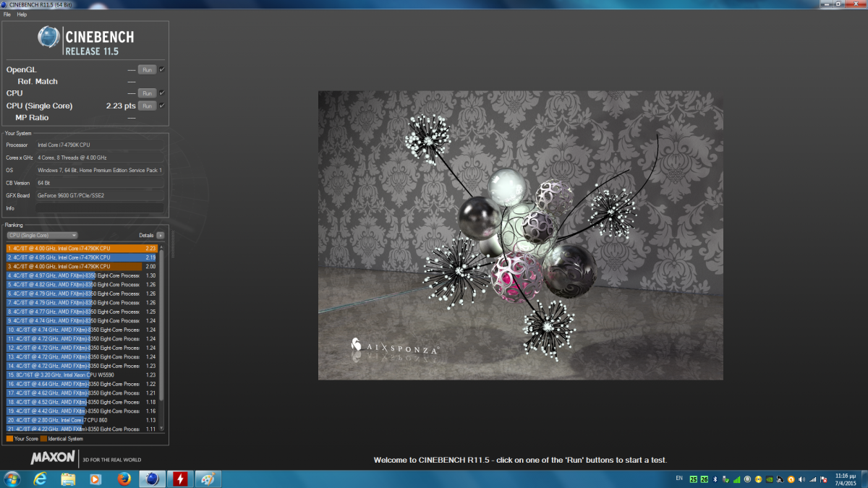Toggle the CPU test checkbox
This screenshot has width=868, height=488.
(162, 93)
